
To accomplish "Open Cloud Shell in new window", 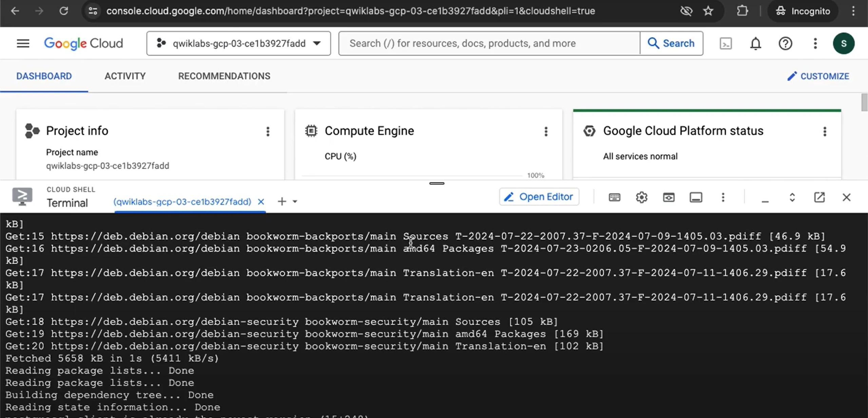I will 819,197.
